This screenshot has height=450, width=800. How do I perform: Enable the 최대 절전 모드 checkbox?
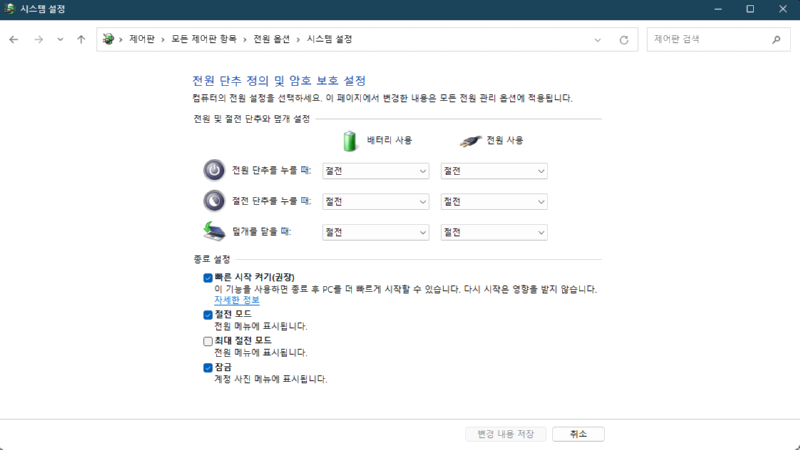tap(208, 341)
